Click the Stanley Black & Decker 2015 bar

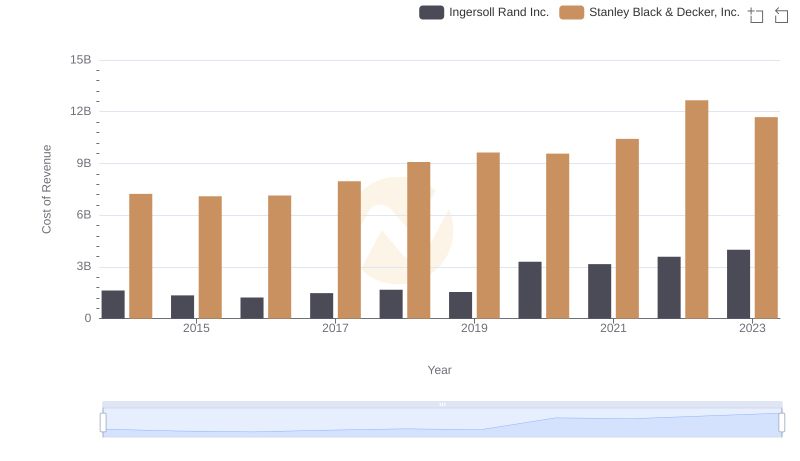point(210,258)
